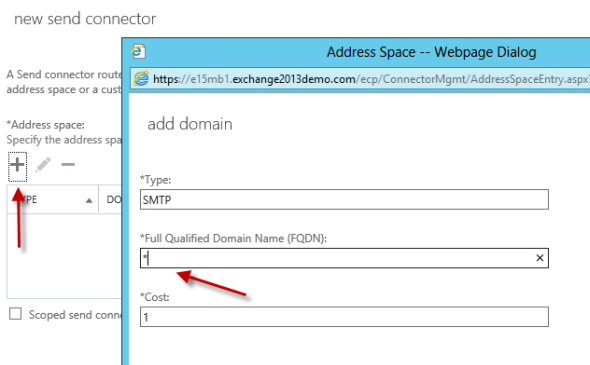Click the minus remove icon
Viewport: 590px width, 365px height.
[68, 164]
